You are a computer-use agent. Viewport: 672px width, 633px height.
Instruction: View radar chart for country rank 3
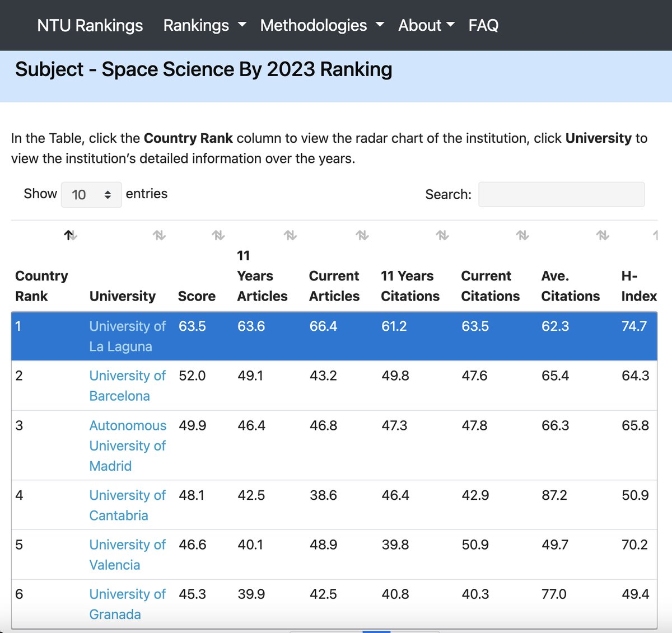click(x=19, y=425)
